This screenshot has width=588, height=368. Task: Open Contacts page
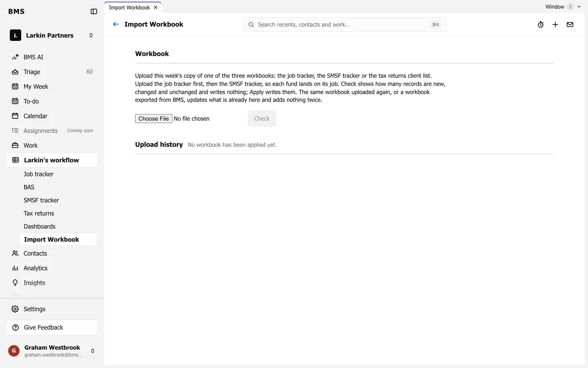point(52,254)
